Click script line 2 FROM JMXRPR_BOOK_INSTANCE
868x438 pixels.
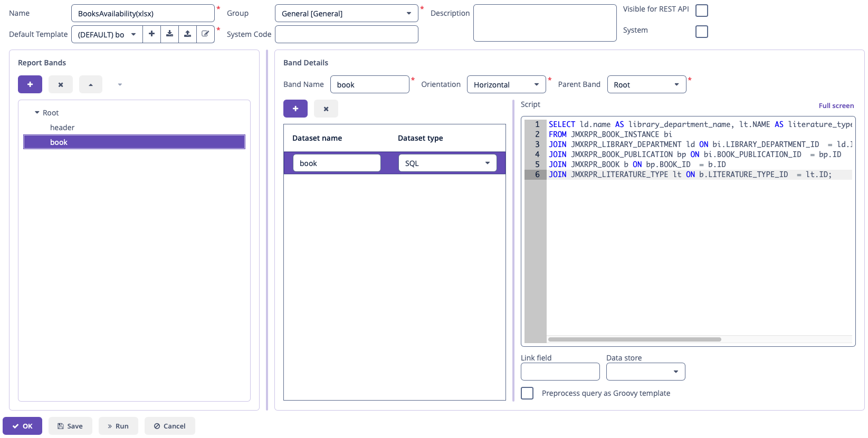(x=611, y=134)
